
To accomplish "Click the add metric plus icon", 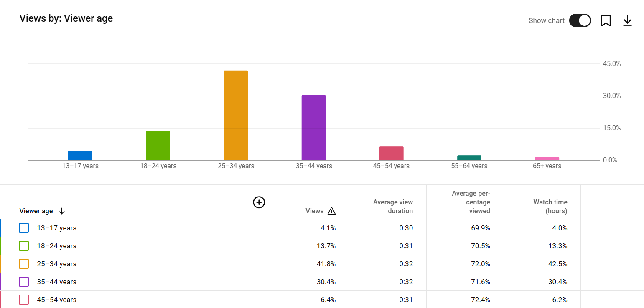I will pos(259,202).
